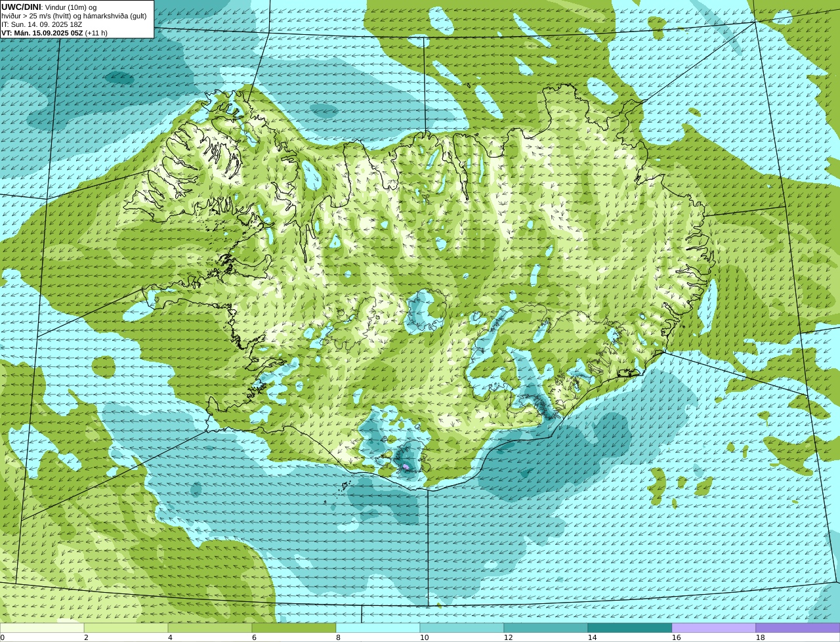Click the "UWC/DINI: Vindur (10m) og" title line
840x642 pixels.
(x=49, y=7)
